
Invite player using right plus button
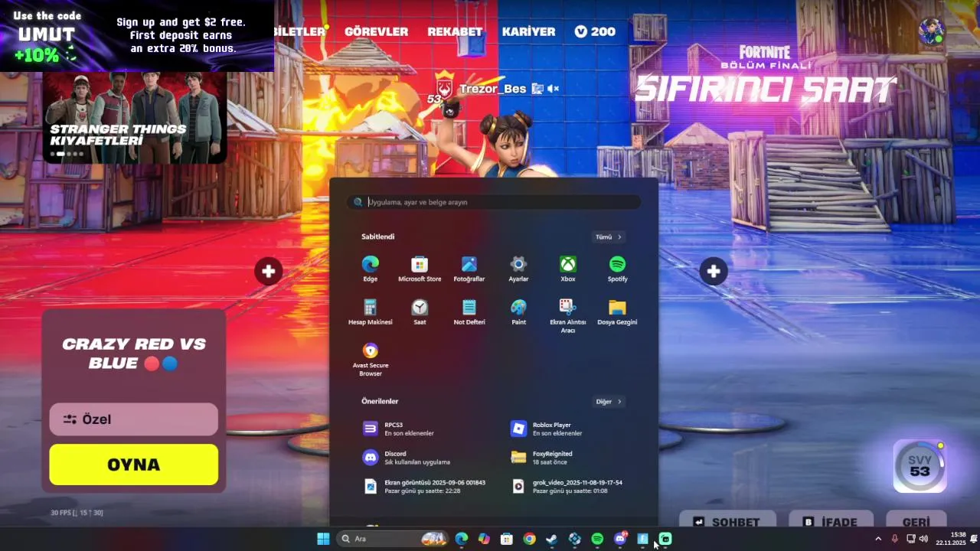click(714, 271)
